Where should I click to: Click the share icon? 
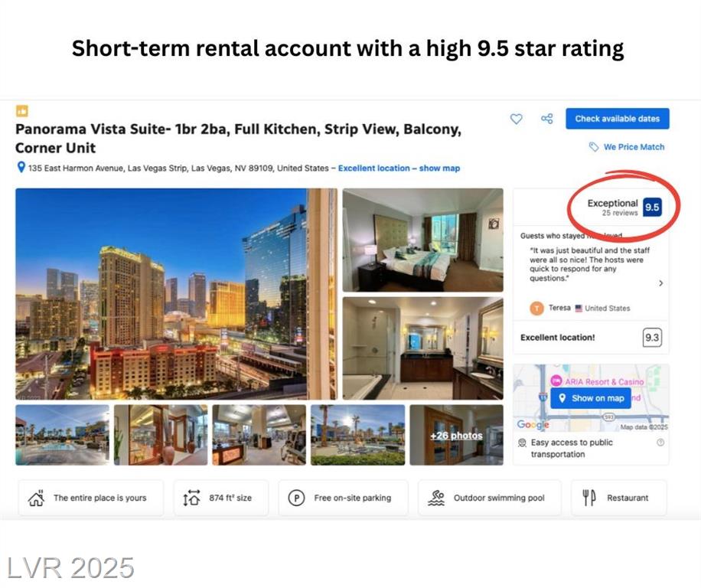[x=546, y=119]
